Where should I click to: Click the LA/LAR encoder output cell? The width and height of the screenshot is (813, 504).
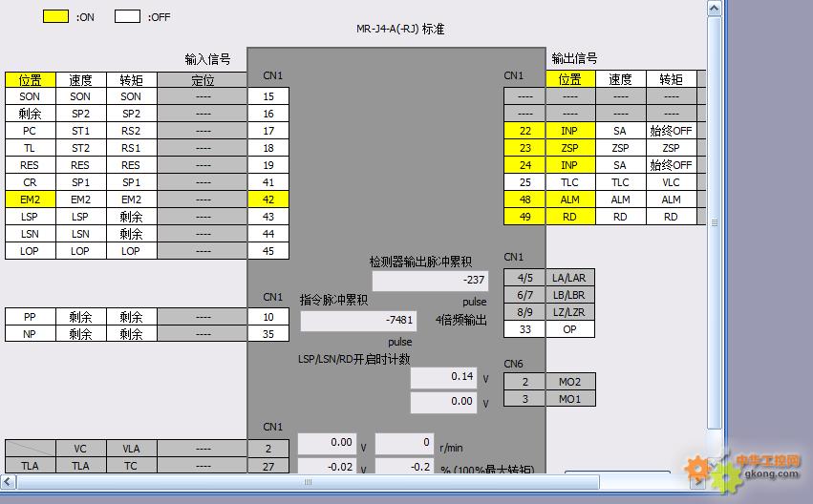click(x=569, y=278)
